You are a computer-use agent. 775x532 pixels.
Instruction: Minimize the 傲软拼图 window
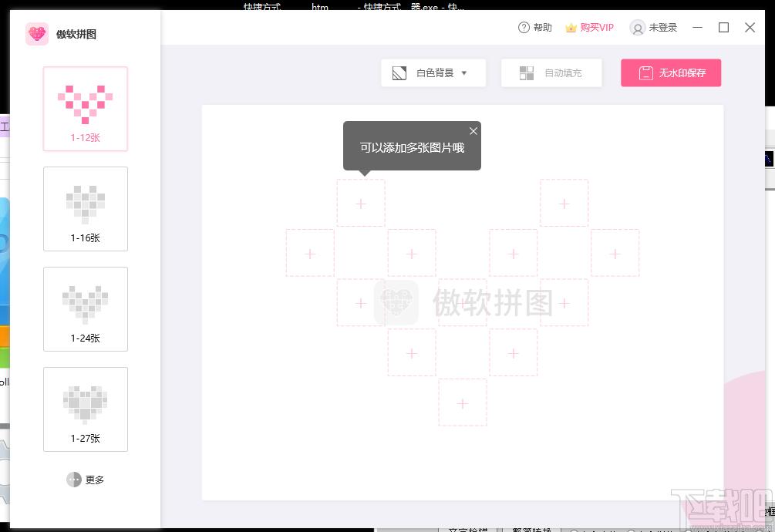pyautogui.click(x=697, y=28)
